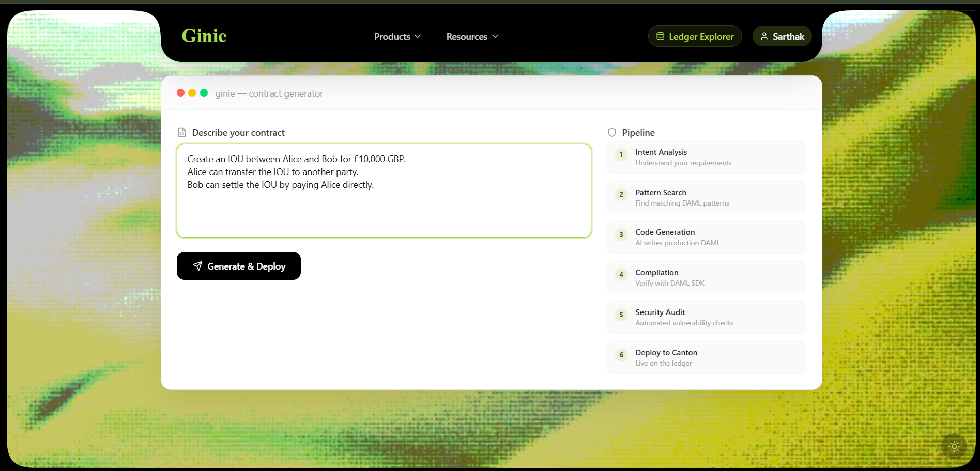The height and width of the screenshot is (471, 980).
Task: Select the Compilation step
Action: click(706, 277)
